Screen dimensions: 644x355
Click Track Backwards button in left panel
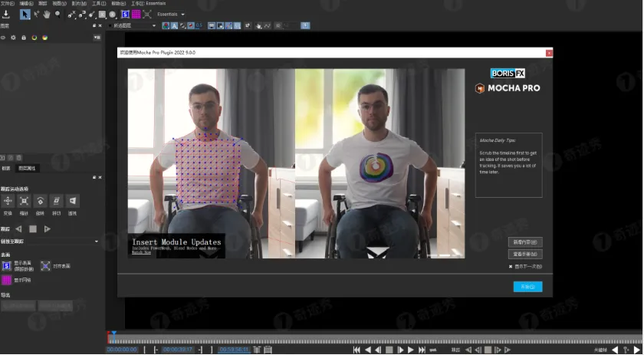coord(18,228)
